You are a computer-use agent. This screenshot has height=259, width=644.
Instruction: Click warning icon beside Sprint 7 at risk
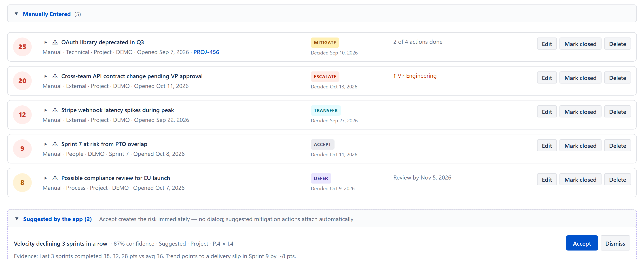pos(55,144)
